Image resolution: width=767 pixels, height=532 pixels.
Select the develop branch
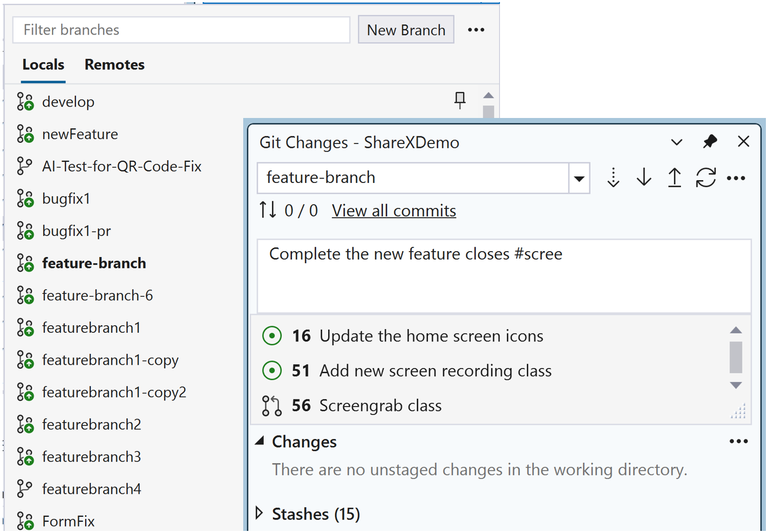69,101
